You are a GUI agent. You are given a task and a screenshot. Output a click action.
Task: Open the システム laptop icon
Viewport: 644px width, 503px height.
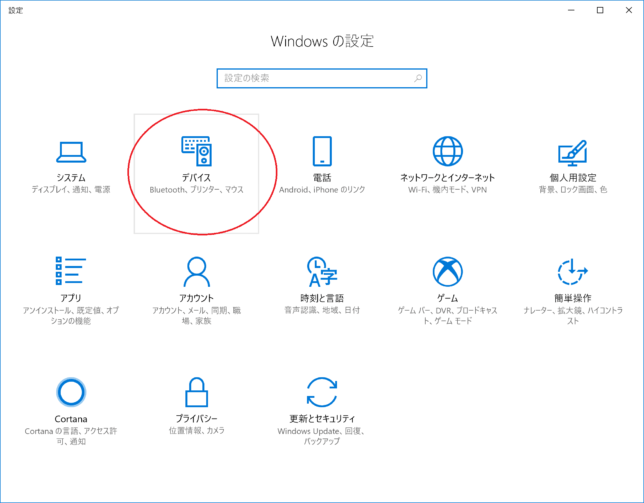tap(71, 152)
